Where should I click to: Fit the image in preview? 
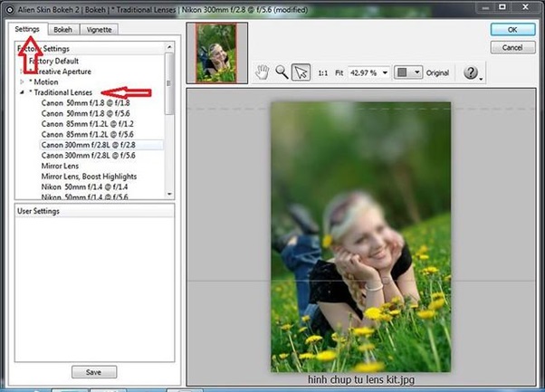[339, 73]
